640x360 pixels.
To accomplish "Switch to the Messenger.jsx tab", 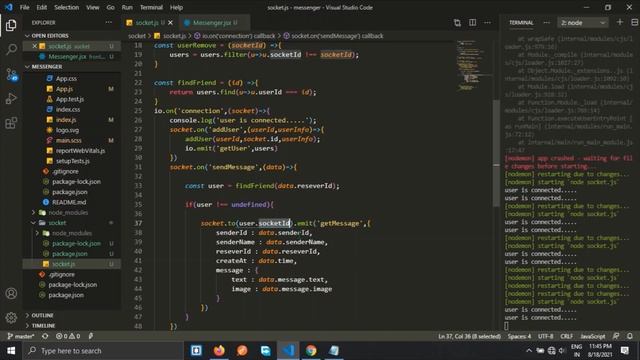I will (x=214, y=23).
